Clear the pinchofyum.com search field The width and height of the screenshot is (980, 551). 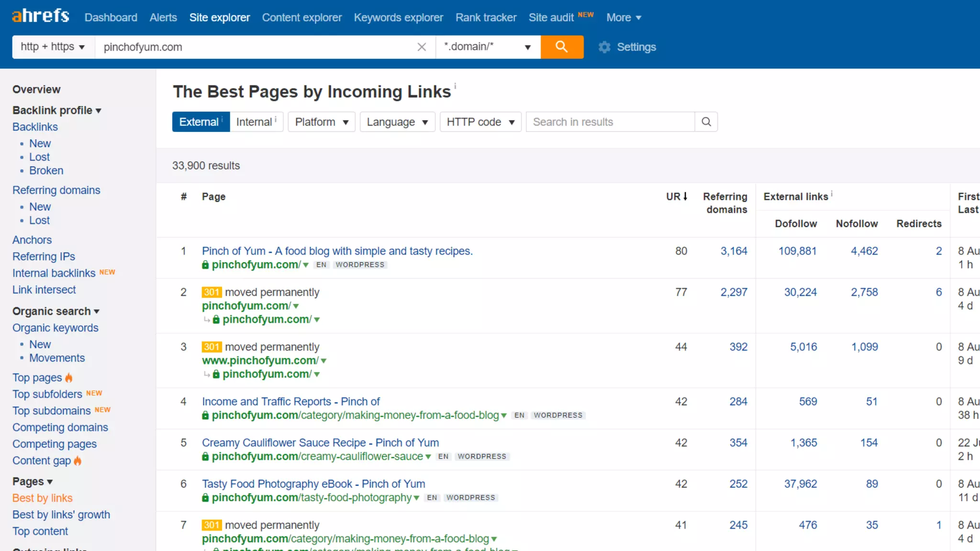point(422,47)
